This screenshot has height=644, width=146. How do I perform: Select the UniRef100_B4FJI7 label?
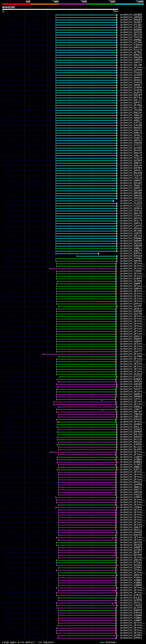coord(131,100)
